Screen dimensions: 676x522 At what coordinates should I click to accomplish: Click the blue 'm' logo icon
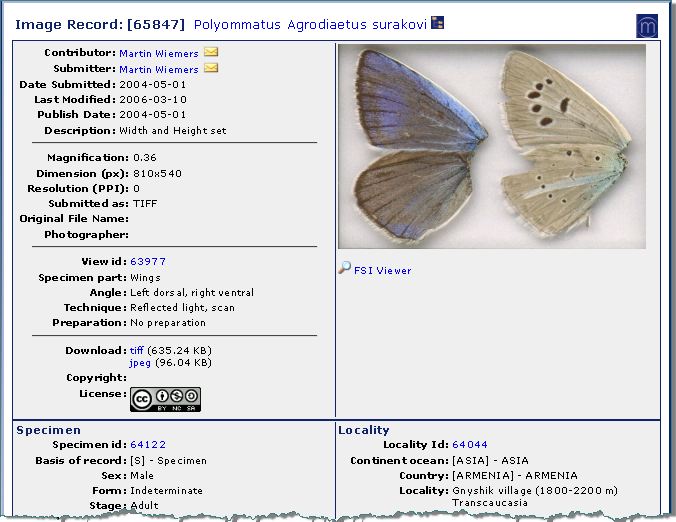coord(646,26)
